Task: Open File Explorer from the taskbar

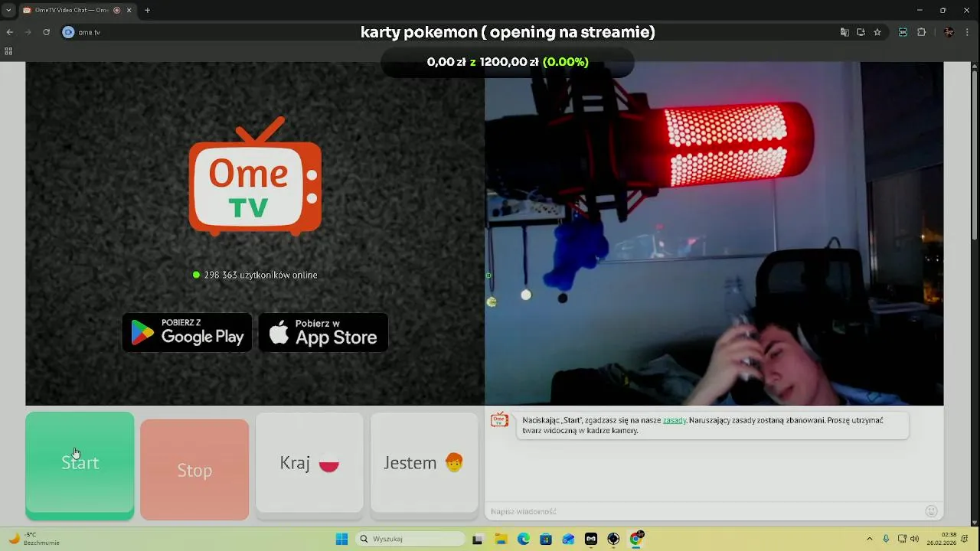Action: [x=501, y=539]
